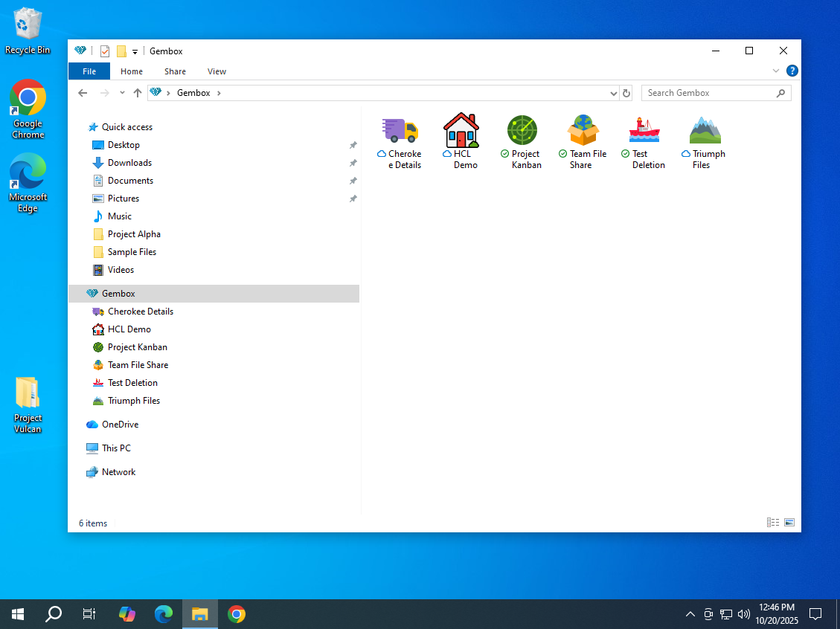Open the Customize Quick Access Toolbar dropdown
The image size is (840, 629).
click(135, 52)
